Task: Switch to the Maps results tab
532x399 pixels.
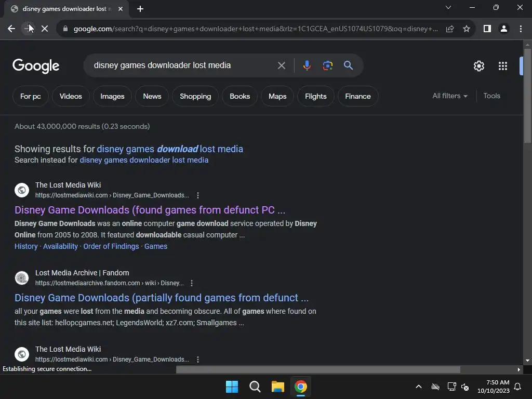Action: [277, 96]
